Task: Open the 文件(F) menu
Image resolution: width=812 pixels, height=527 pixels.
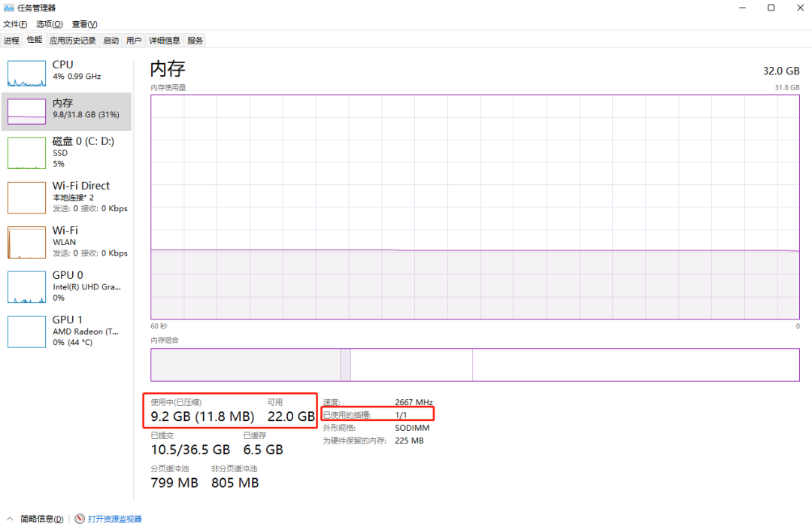Action: click(15, 24)
